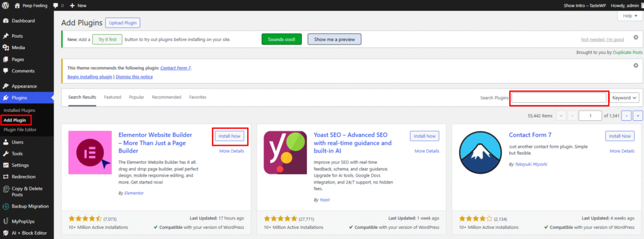Go to Media in the sidebar
This screenshot has height=239, width=644.
18,48
